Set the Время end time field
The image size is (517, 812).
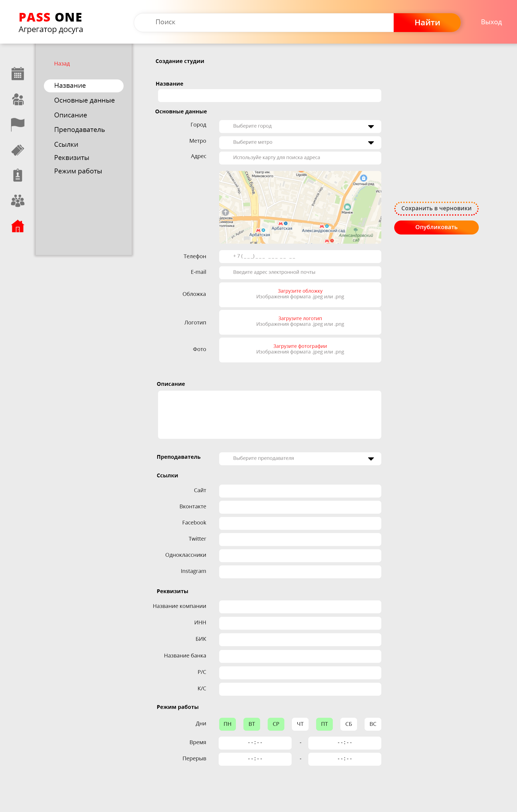point(345,743)
